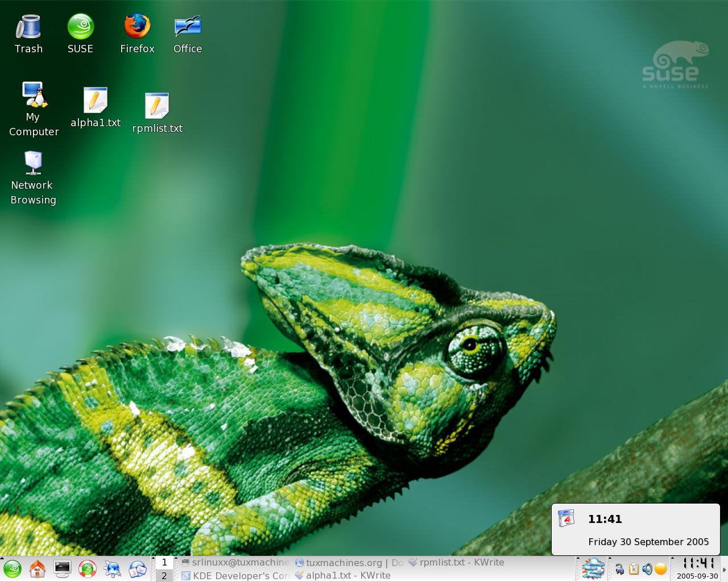The image size is (728, 582).
Task: Switch to the alpha1.txt - KWrite task
Action: coord(343,575)
